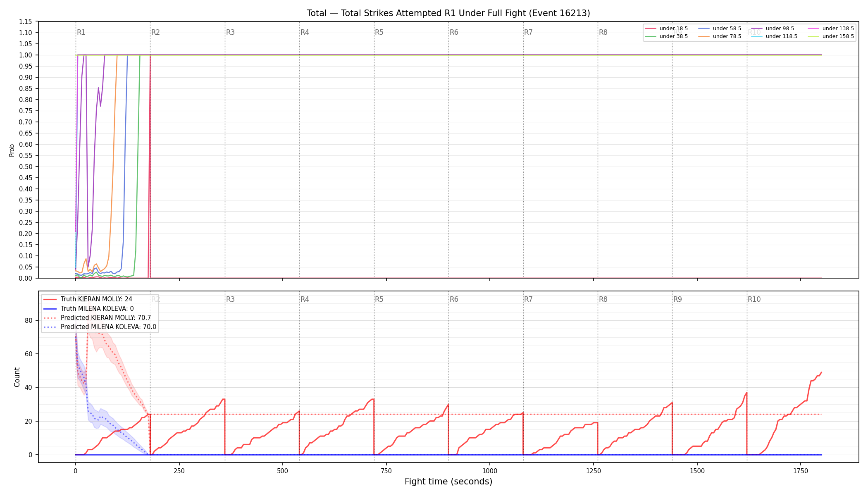Image resolution: width=868 pixels, height=496 pixels.
Task: Click the R9 round marker in bottom chart
Action: 677,299
